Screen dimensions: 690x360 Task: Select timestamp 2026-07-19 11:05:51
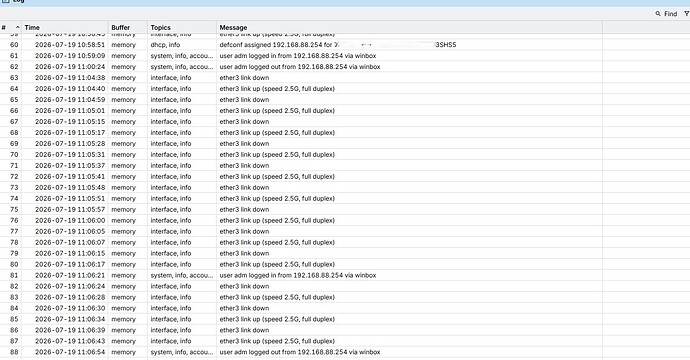(x=70, y=198)
